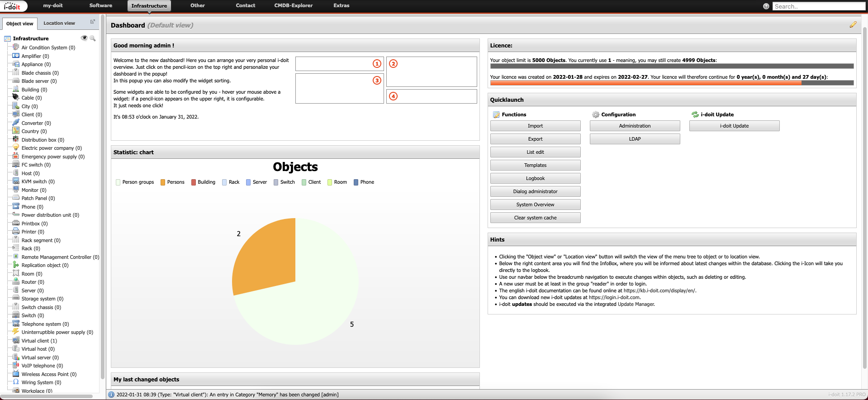Click the Administration button
Screen dimensions: 868x400
(x=635, y=126)
